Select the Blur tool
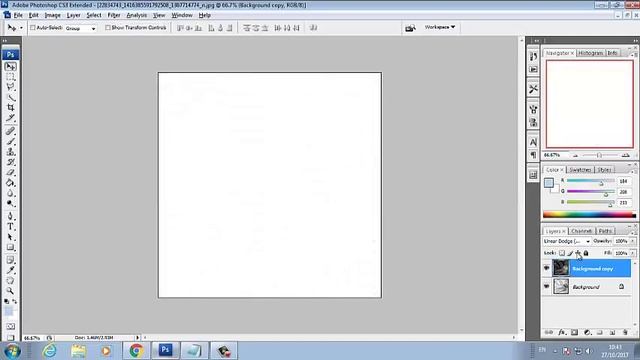 (11, 193)
